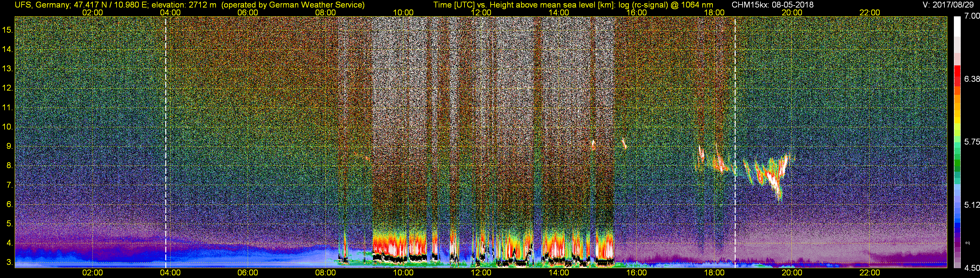Image resolution: width=980 pixels, height=278 pixels.
Task: Click the 5. km height axis label
Action: pos(9,223)
